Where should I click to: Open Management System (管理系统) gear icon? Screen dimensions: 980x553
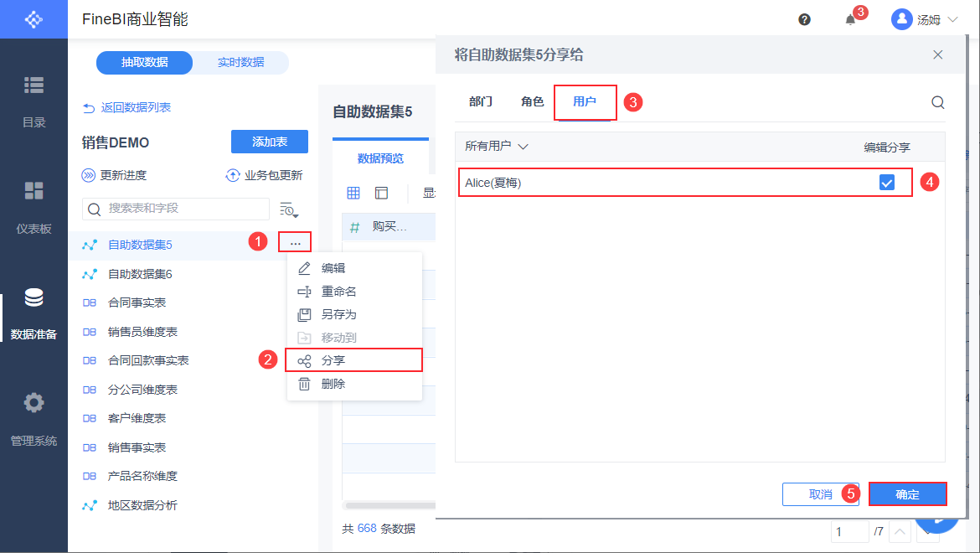(x=34, y=416)
